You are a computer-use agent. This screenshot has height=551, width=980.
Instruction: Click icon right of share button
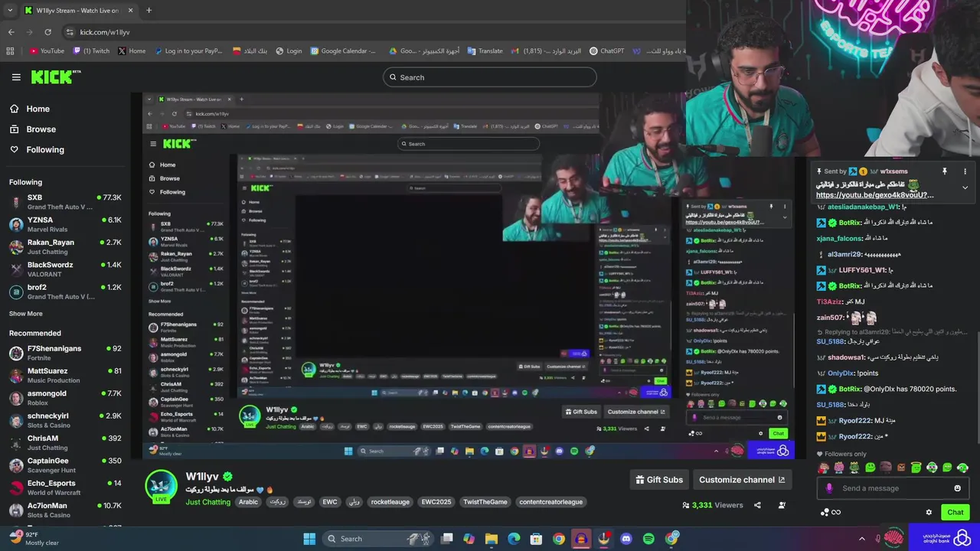[x=782, y=505]
